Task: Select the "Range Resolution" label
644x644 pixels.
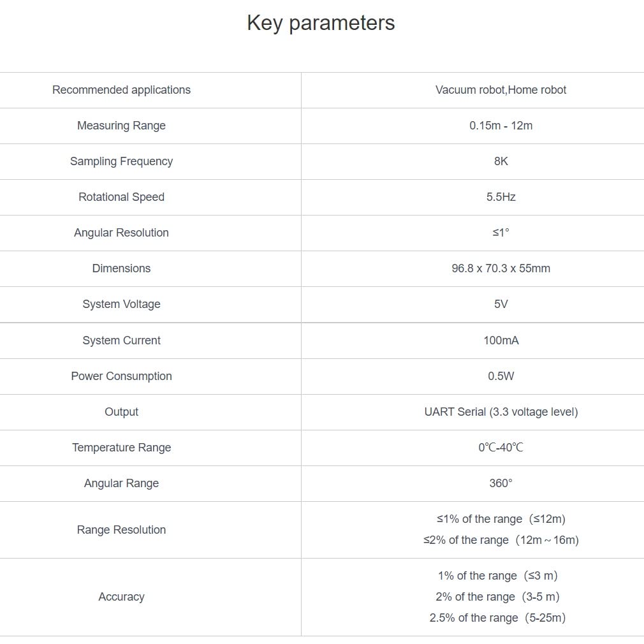Action: [x=121, y=530]
